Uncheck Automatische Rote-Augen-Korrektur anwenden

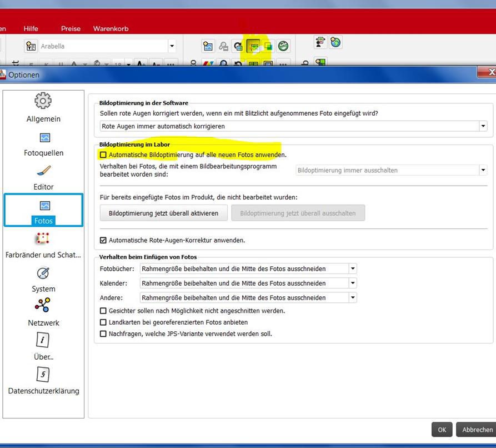pyautogui.click(x=103, y=241)
